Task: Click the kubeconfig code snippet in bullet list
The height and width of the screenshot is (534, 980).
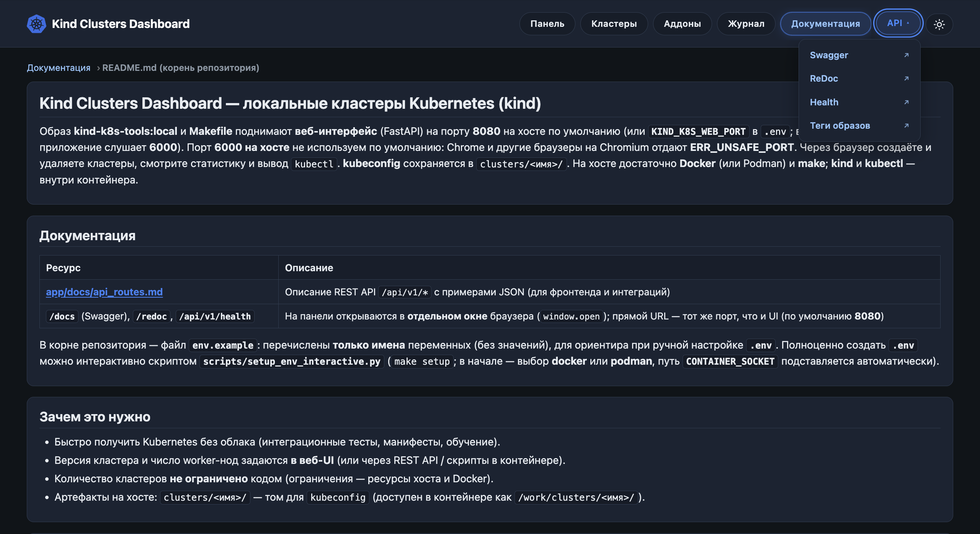Action: 338,498
